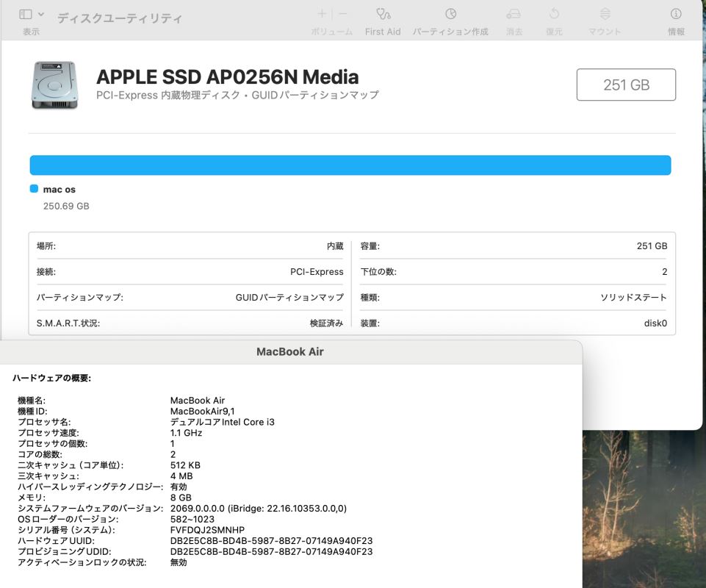Click the ハードウェアの概要 heading
This screenshot has height=588, width=706.
pos(51,378)
